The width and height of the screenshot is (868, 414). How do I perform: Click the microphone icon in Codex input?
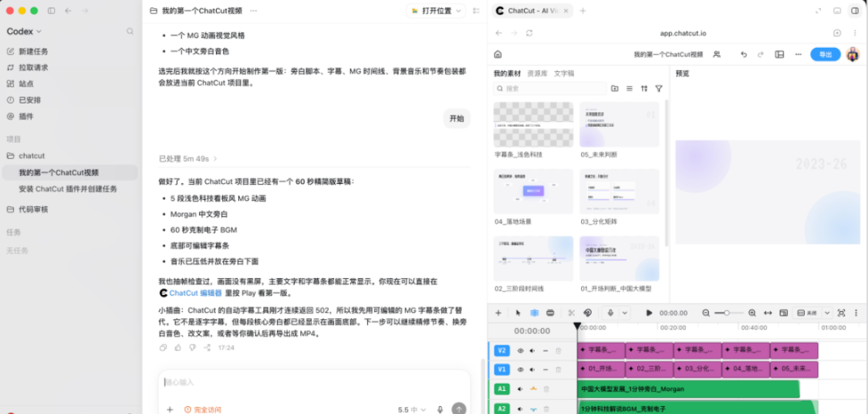pos(440,409)
